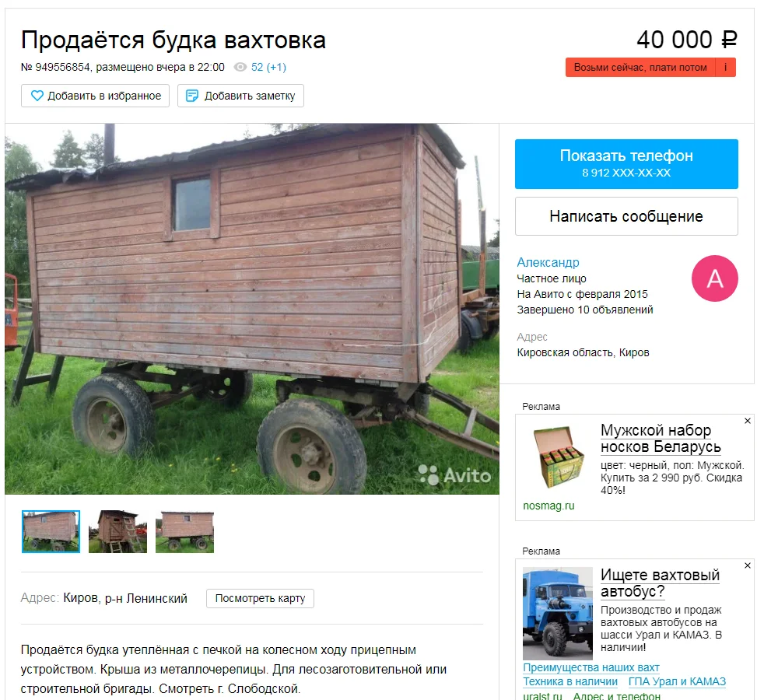Image resolution: width=757 pixels, height=700 pixels.
Task: Select the second thumbnail with ladder
Action: (117, 531)
